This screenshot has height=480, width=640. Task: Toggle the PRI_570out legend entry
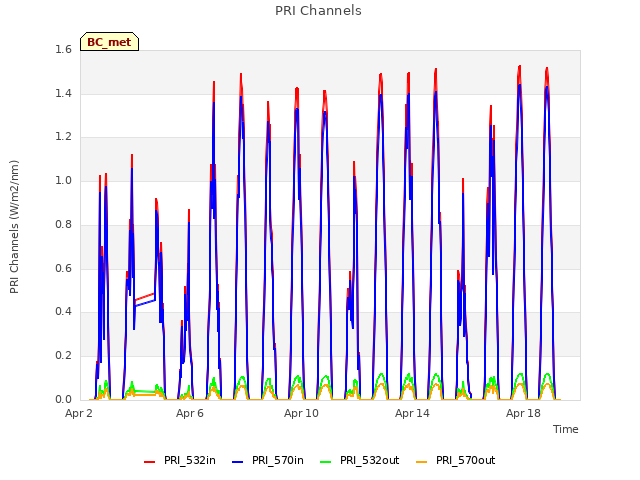tap(456, 461)
